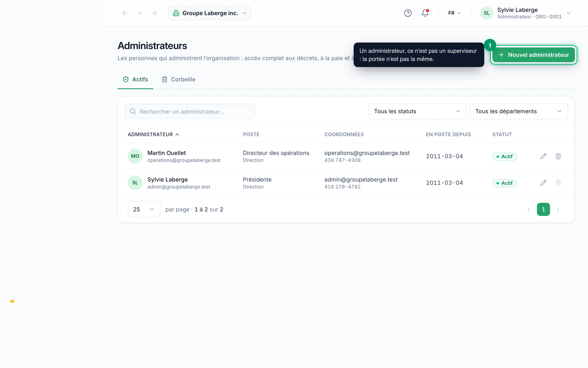Click the COORDONNÉES column header
The height and width of the screenshot is (368, 588).
[x=344, y=135]
